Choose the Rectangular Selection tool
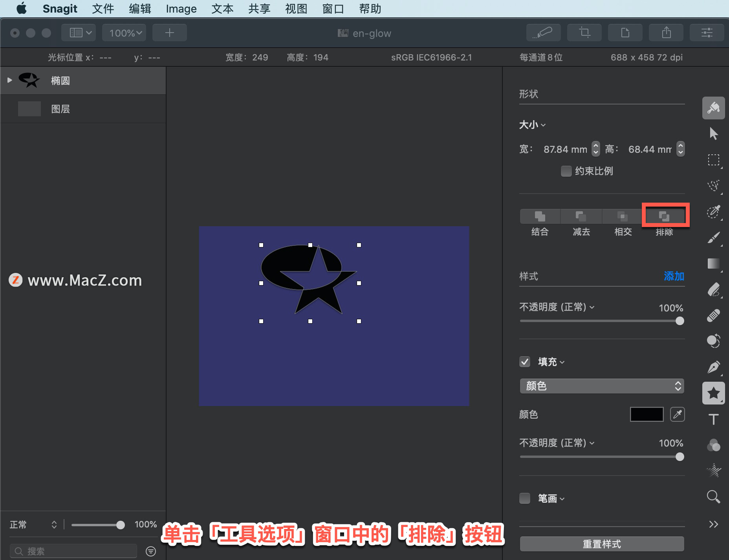 click(713, 160)
